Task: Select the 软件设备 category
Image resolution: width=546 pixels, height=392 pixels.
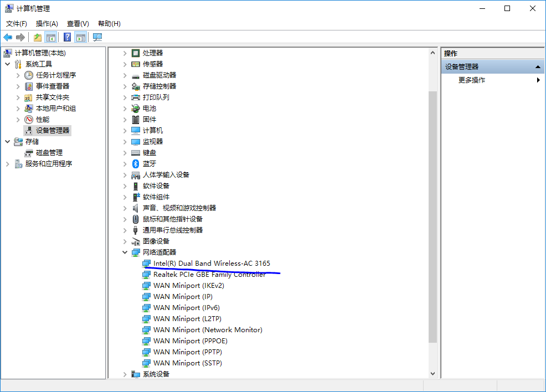Action: click(x=156, y=186)
